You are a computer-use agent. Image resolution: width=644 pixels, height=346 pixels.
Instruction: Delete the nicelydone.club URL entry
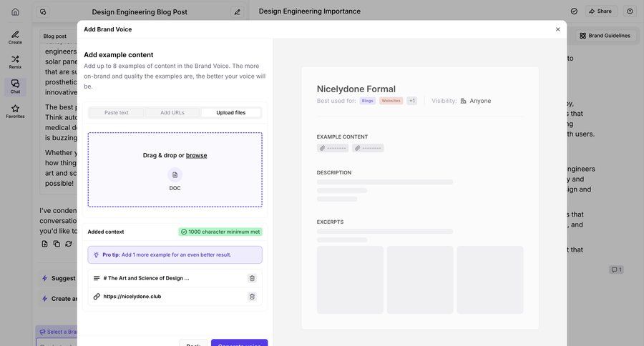[x=252, y=297]
